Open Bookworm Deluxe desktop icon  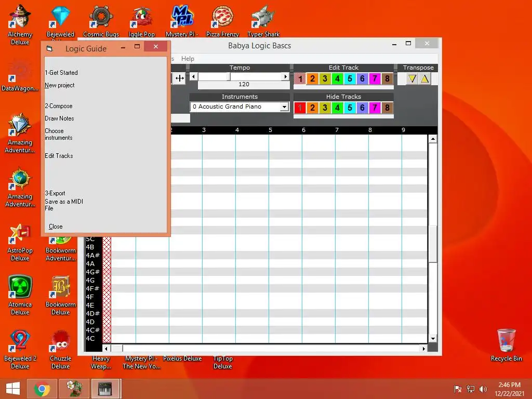point(60,296)
